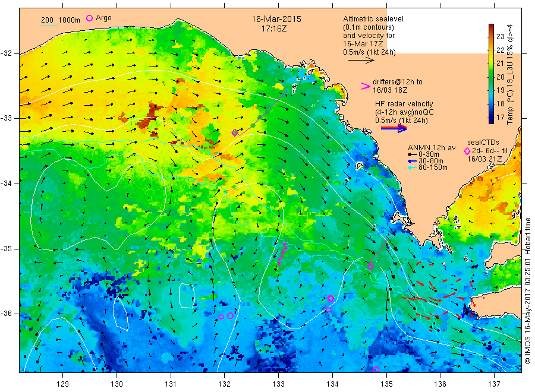Click the '23' value on temperature scale
This screenshot has width=535, height=392.
(x=500, y=36)
